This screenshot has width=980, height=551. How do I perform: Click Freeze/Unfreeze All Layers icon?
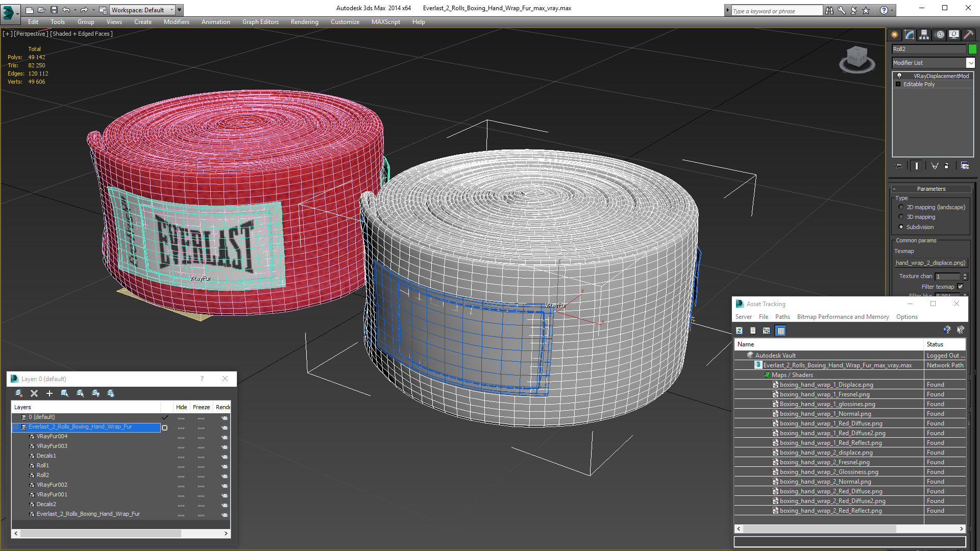[111, 393]
